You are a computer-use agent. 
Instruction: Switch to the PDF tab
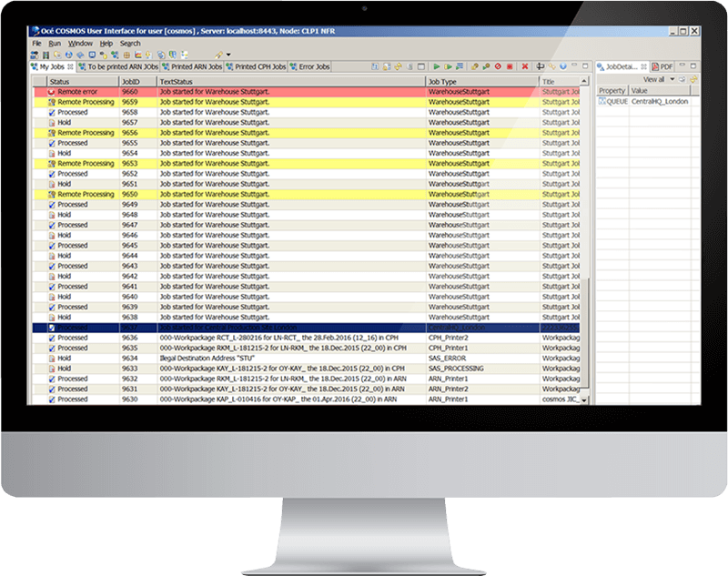pos(663,67)
